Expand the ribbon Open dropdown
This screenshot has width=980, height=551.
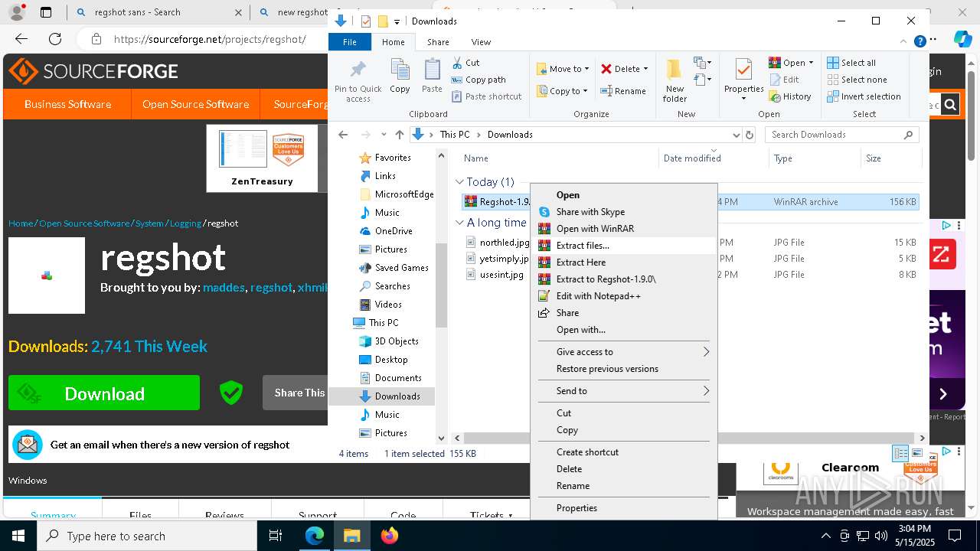coord(810,63)
